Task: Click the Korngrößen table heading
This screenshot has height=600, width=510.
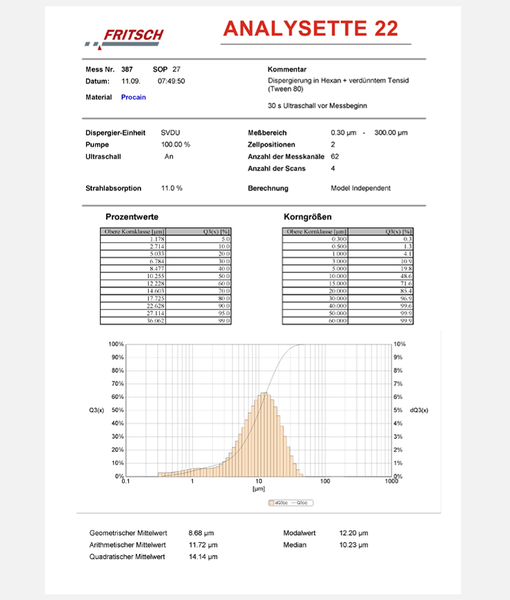Action: [x=308, y=217]
